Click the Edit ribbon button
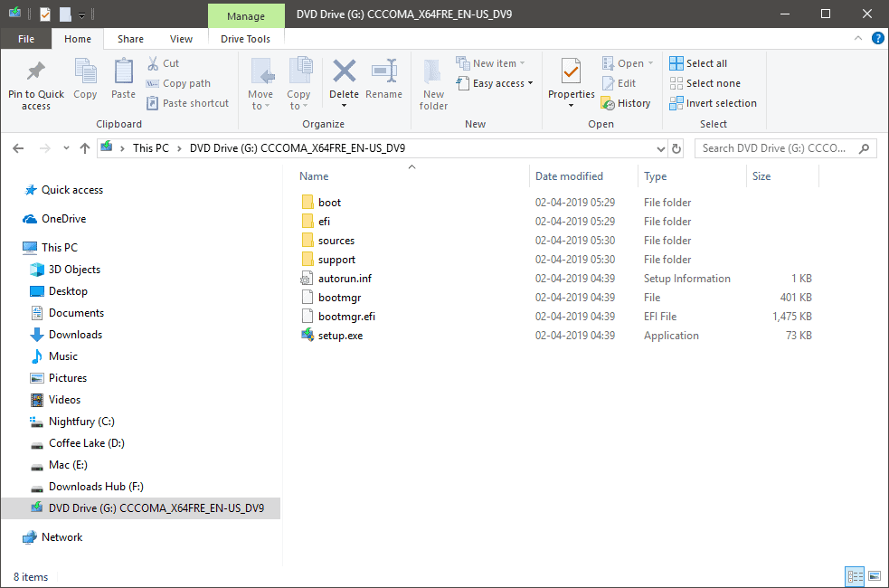The width and height of the screenshot is (889, 588). [x=619, y=83]
